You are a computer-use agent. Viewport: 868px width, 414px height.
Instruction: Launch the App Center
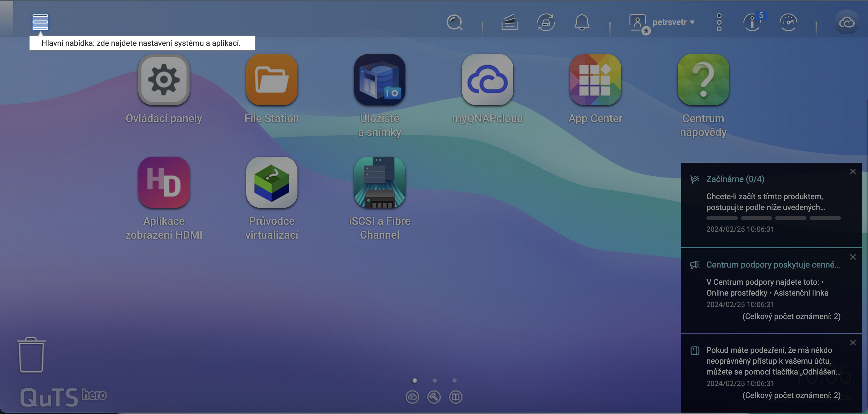(595, 80)
